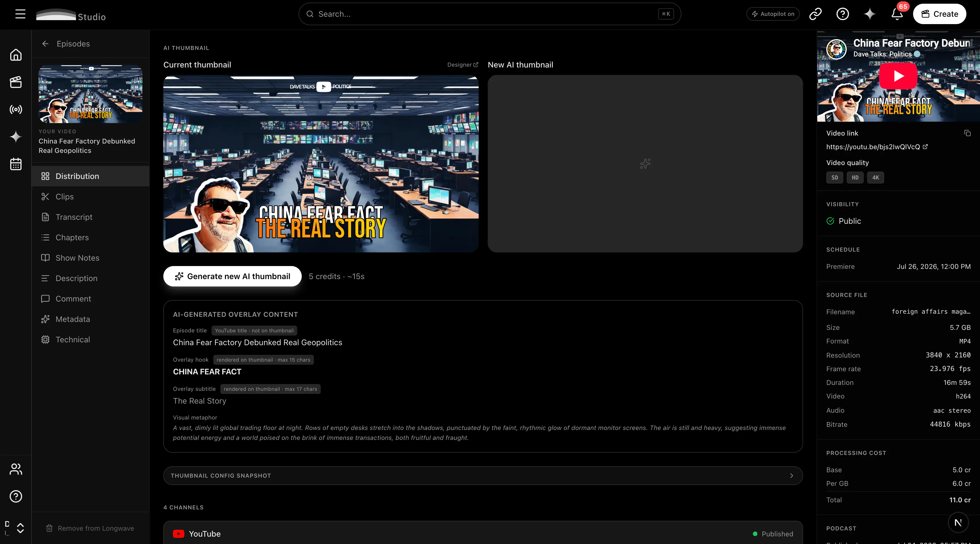
Task: Click the search magnifier icon
Action: 310,14
